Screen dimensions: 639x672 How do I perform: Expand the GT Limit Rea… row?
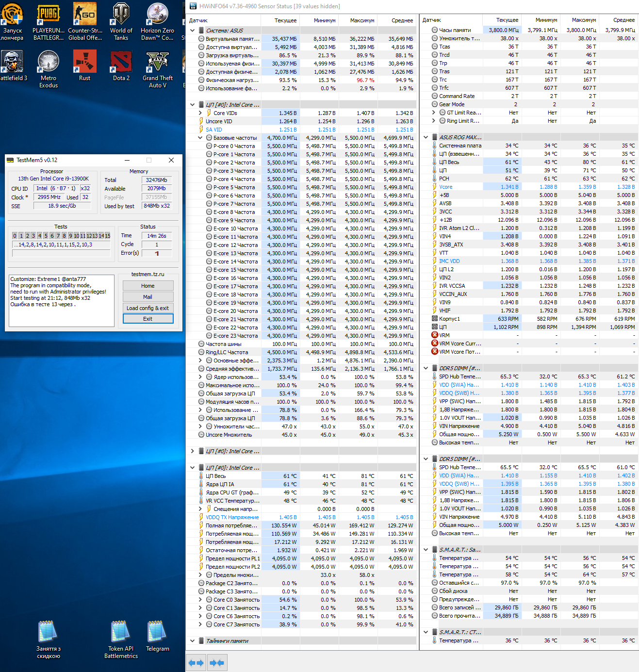(x=434, y=113)
